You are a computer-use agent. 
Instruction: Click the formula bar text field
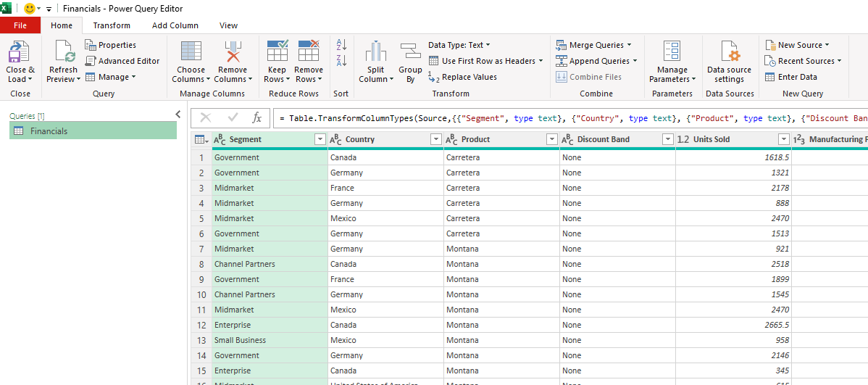(570, 118)
